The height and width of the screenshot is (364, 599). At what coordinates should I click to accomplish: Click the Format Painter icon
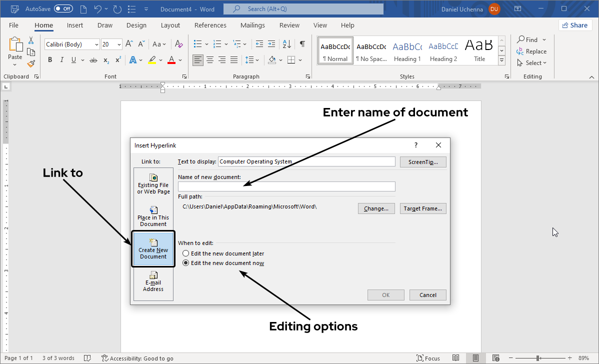tap(31, 63)
